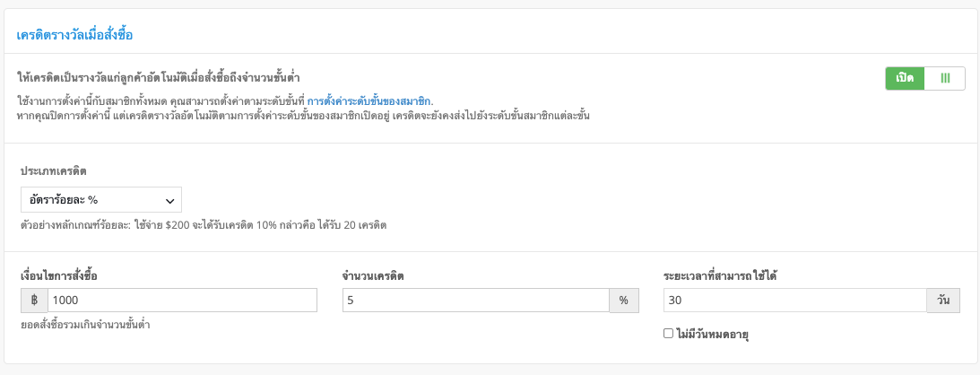Click the ไม่มีวันหมดอายุ checkbox label text
The height and width of the screenshot is (375, 980).
713,335
